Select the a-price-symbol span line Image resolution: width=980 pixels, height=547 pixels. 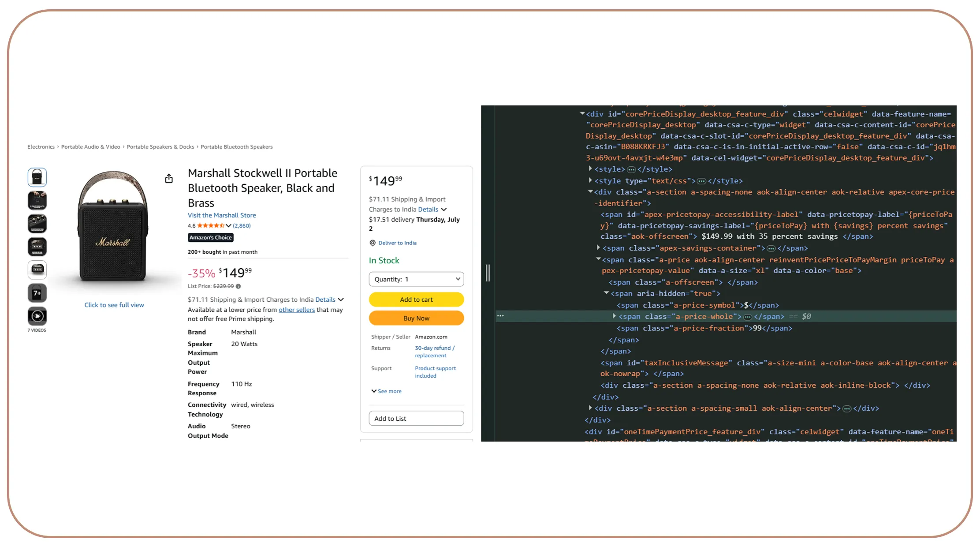[x=697, y=305]
